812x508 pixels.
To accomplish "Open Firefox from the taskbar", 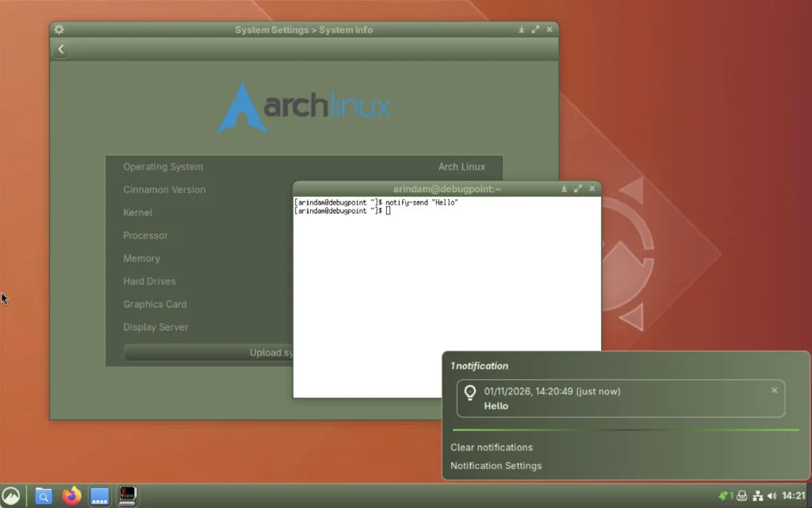I will [71, 495].
